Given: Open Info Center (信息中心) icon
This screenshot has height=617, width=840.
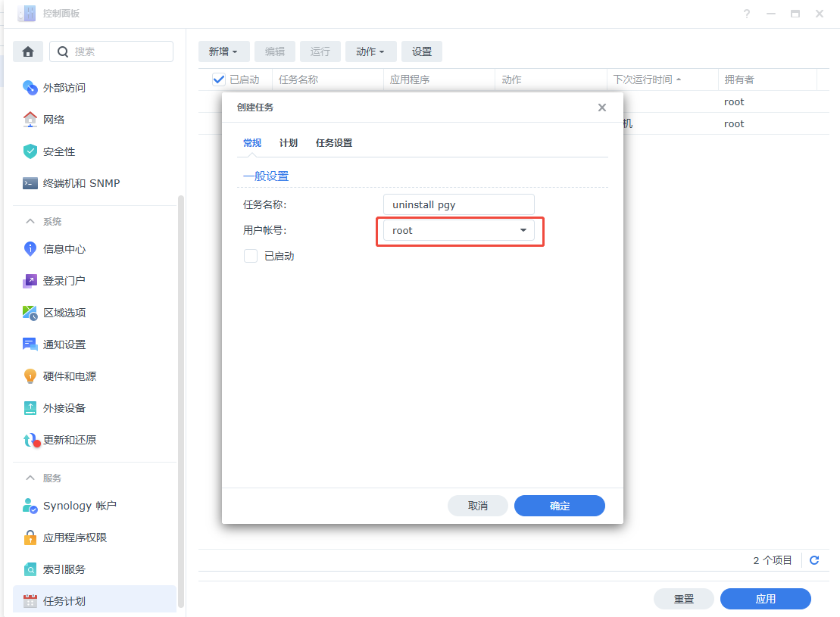Looking at the screenshot, I should [x=30, y=249].
